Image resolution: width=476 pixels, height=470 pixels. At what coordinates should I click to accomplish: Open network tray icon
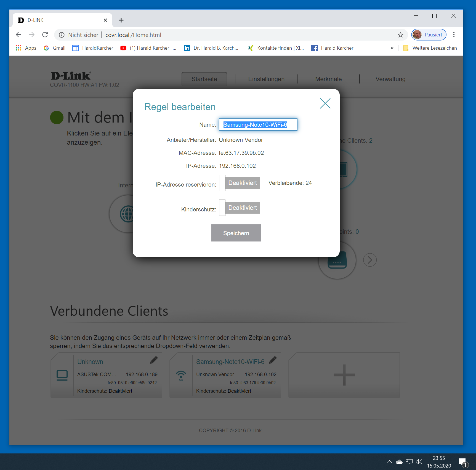point(409,461)
